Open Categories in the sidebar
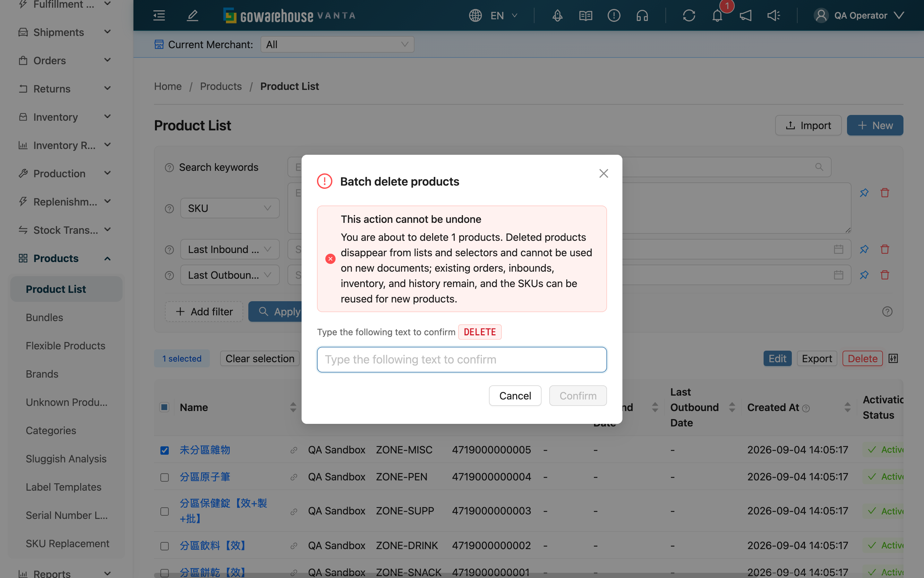924x578 pixels. [x=51, y=430]
